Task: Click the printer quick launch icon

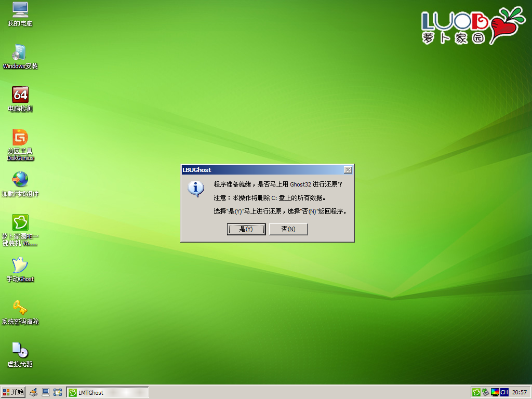Action: 33,392
